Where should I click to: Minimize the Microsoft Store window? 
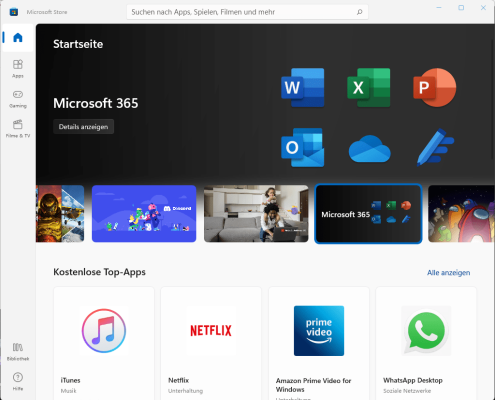point(439,8)
